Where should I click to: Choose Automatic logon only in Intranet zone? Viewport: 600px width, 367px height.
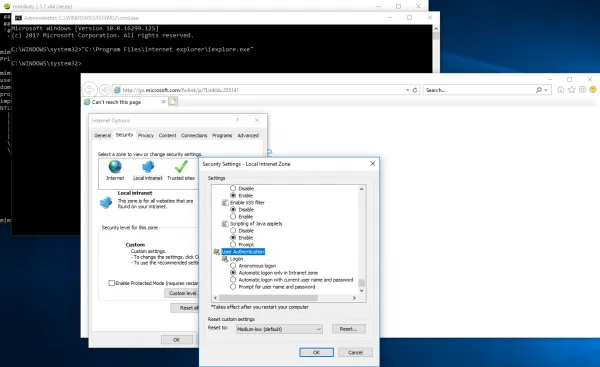coord(233,273)
